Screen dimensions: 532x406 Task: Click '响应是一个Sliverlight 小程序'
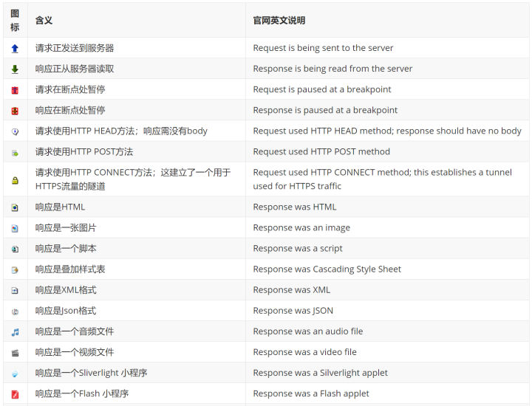point(91,373)
